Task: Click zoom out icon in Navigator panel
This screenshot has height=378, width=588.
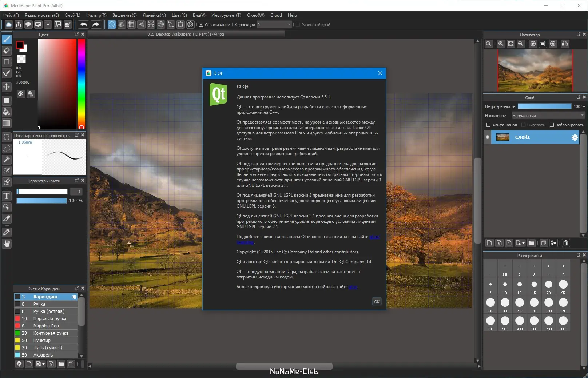Action: [x=521, y=44]
